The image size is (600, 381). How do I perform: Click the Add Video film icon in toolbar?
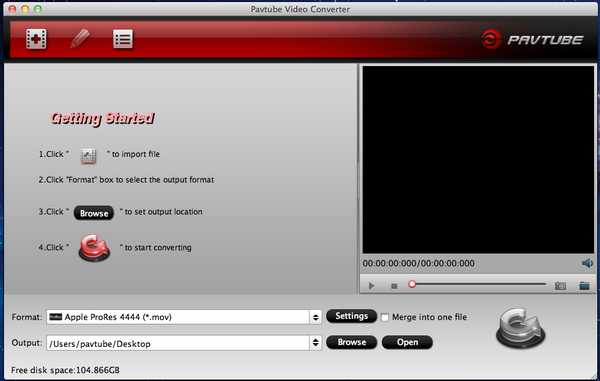click(x=36, y=39)
